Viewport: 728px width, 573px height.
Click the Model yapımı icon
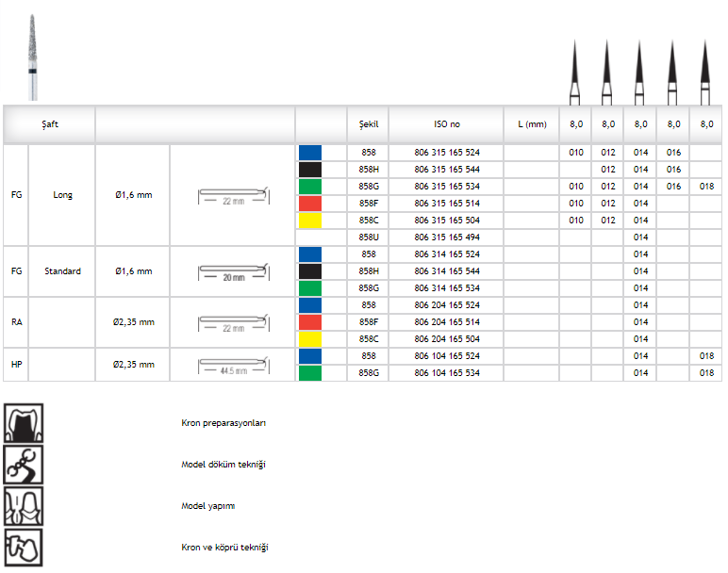pos(23,506)
